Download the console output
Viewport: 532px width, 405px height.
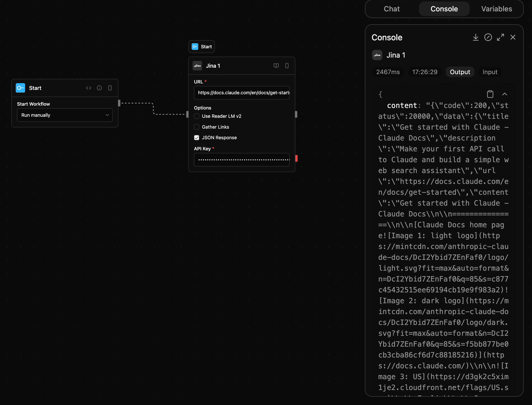[475, 37]
